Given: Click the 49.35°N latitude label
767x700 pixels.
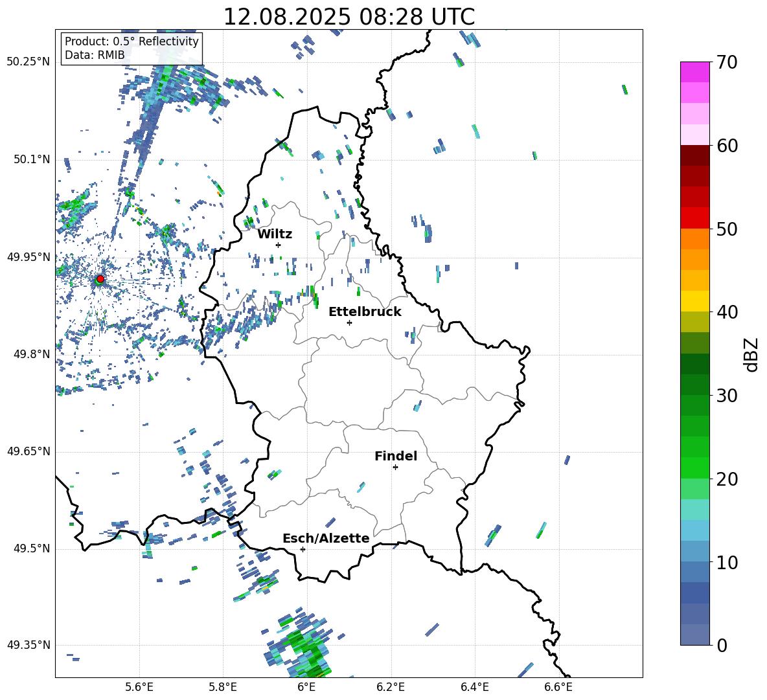Looking at the screenshot, I should click(29, 645).
